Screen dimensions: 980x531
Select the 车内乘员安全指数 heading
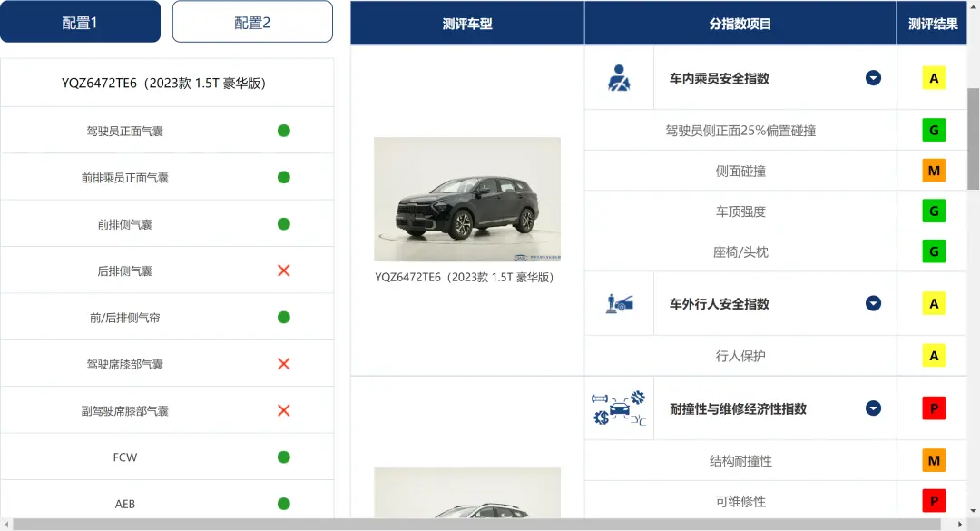pos(720,78)
